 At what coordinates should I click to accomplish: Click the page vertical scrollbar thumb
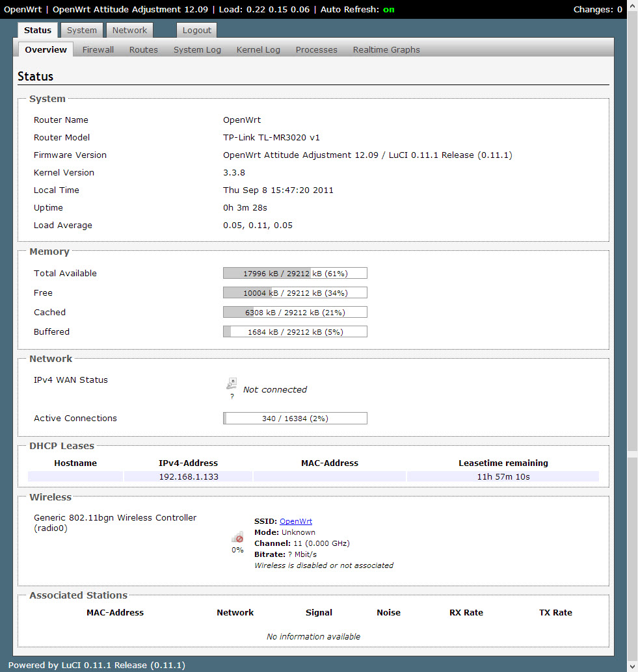(632, 231)
